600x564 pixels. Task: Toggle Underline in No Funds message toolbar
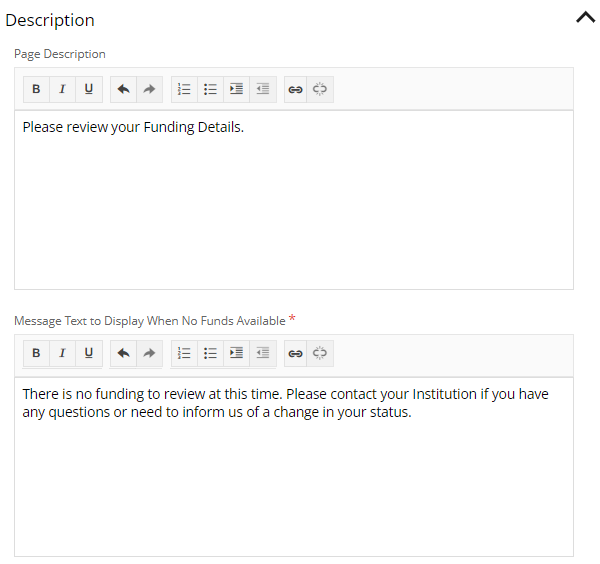pyautogui.click(x=88, y=353)
